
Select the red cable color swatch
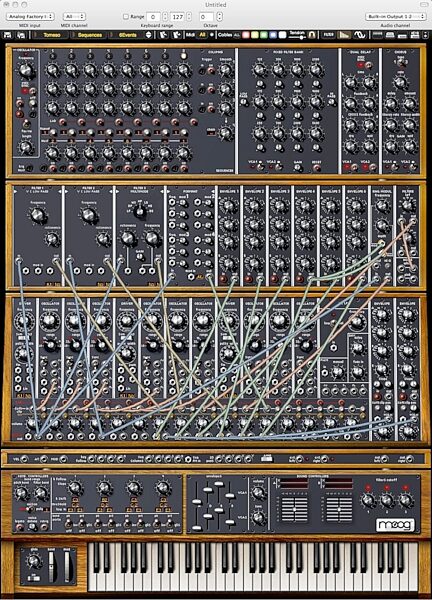click(x=246, y=35)
